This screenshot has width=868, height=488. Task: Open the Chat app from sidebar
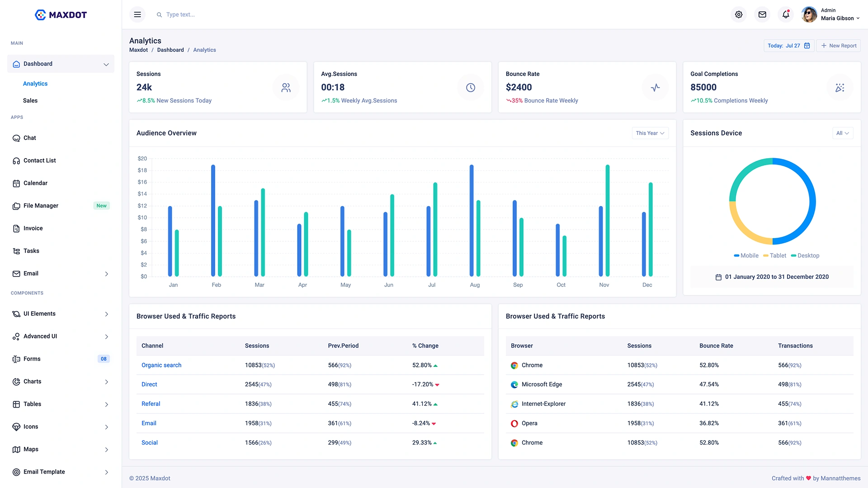point(29,138)
